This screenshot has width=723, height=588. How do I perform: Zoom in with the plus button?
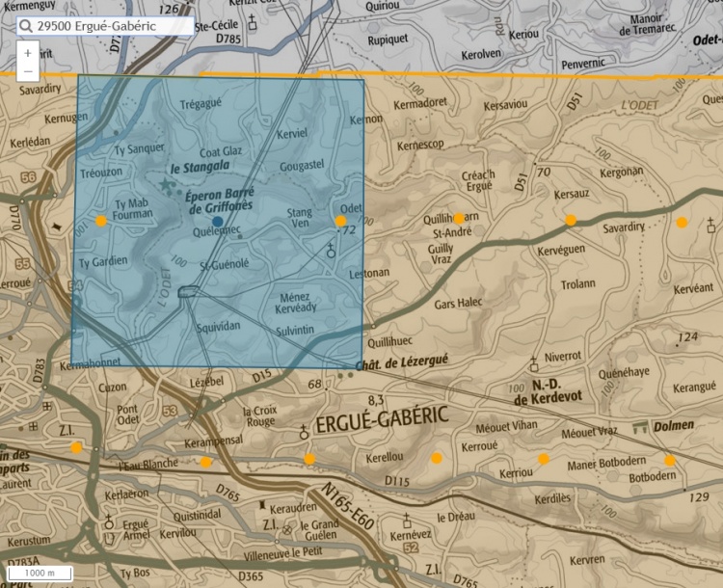pyautogui.click(x=27, y=53)
